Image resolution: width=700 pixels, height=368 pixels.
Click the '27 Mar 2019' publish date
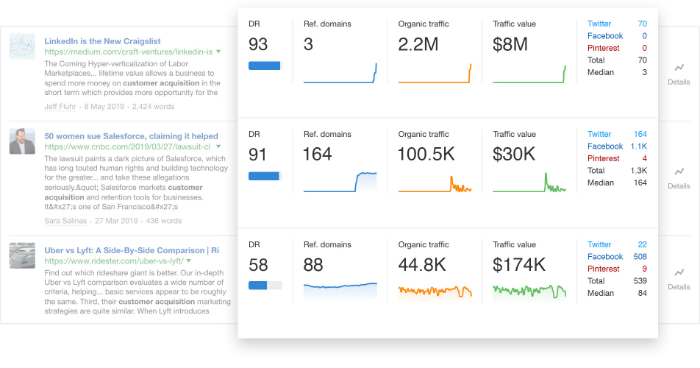tap(116, 221)
